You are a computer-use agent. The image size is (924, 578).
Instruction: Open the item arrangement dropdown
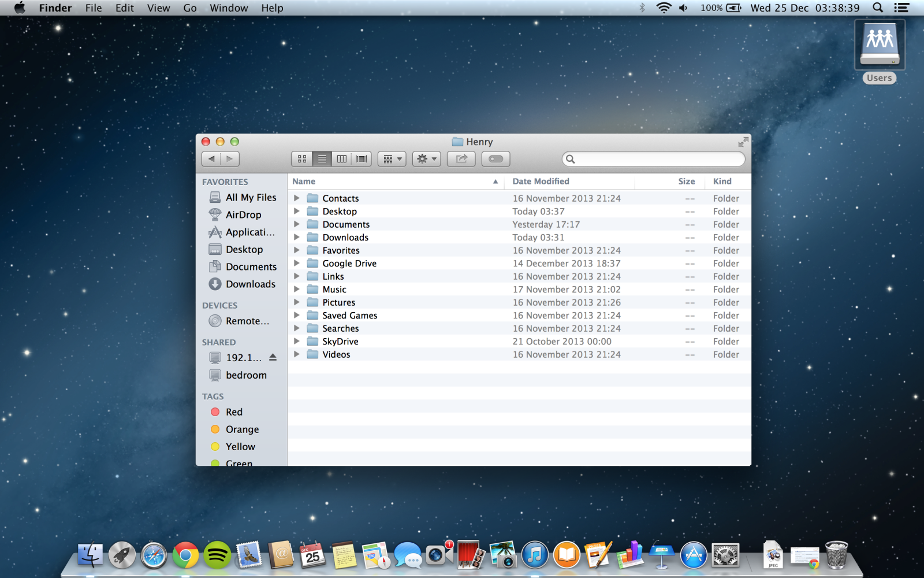392,159
